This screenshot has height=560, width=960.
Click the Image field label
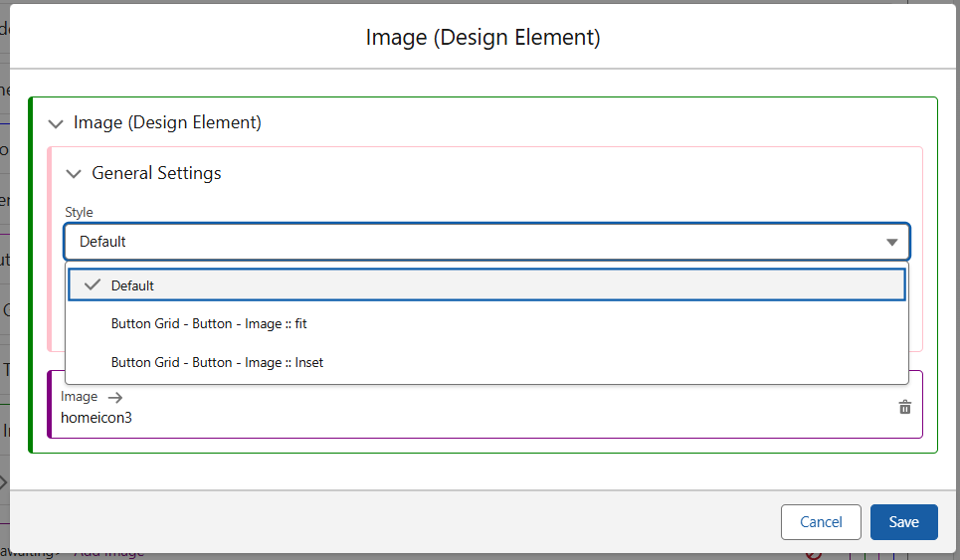click(80, 397)
